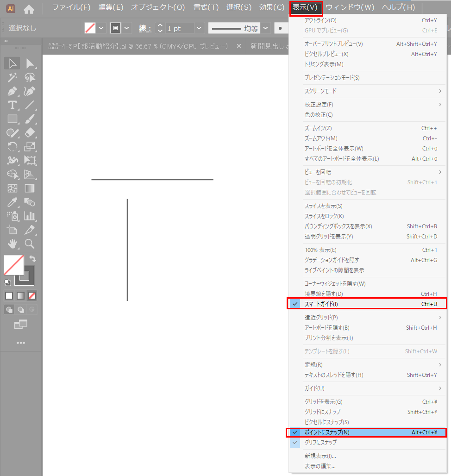Select the Zoom magnifier tool

pos(30,244)
